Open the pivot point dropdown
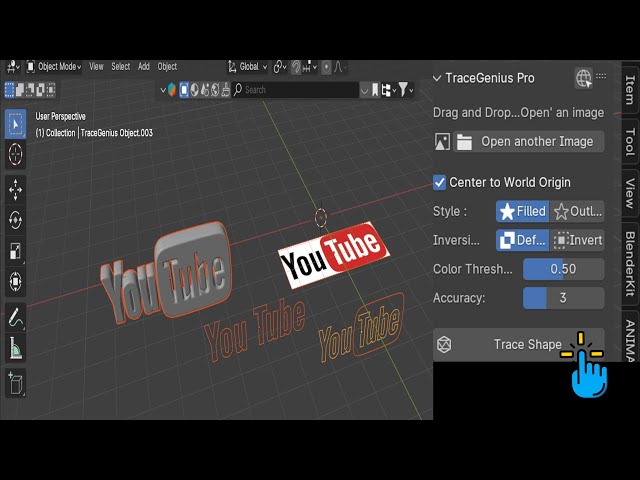 pos(280,67)
